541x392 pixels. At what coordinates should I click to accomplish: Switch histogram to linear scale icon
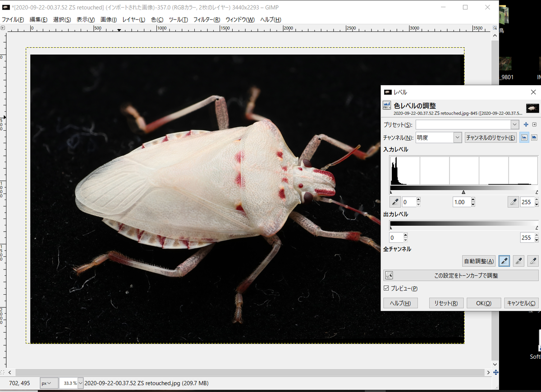point(524,137)
